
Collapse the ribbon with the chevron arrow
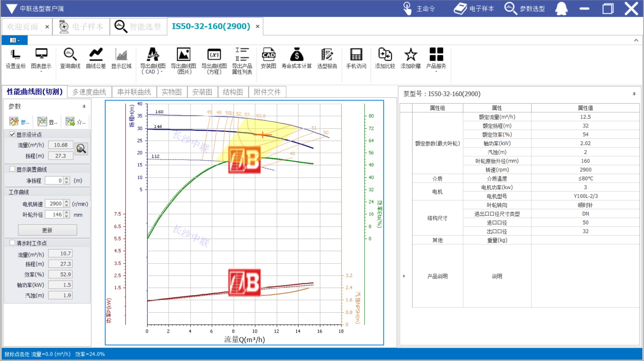click(636, 40)
